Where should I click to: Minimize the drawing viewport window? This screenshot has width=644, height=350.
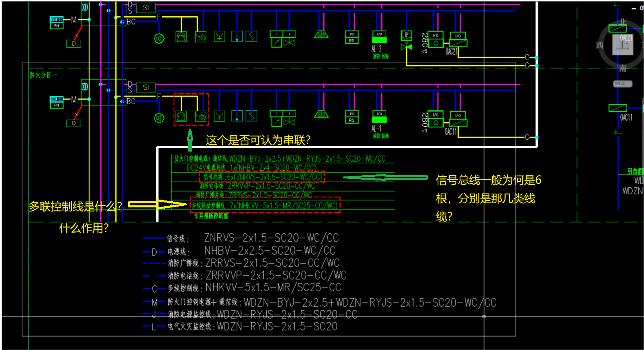point(634,8)
